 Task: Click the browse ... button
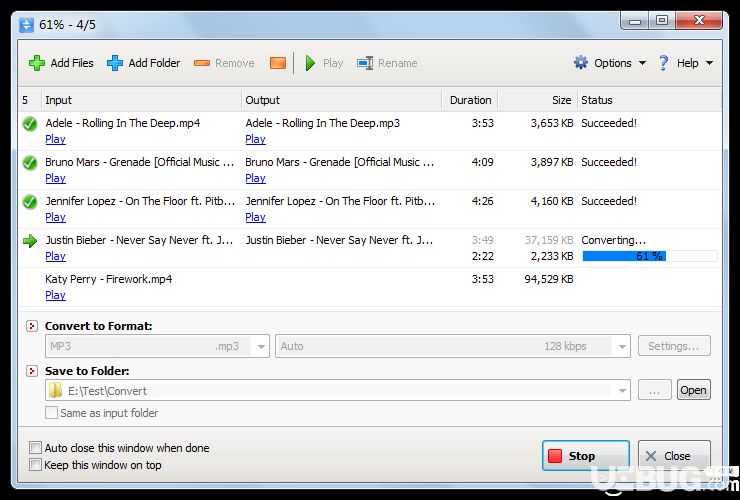point(655,390)
